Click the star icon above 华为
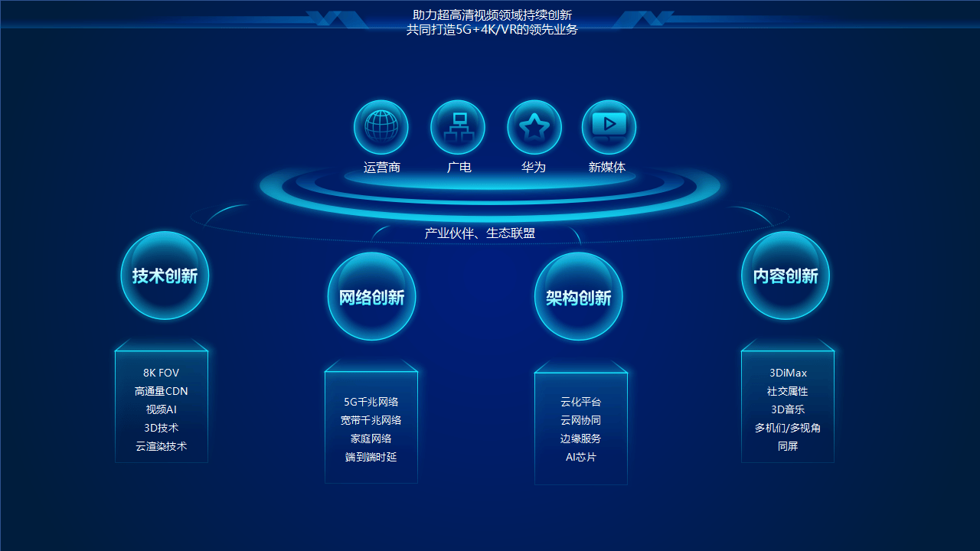980x551 pixels. [x=534, y=126]
